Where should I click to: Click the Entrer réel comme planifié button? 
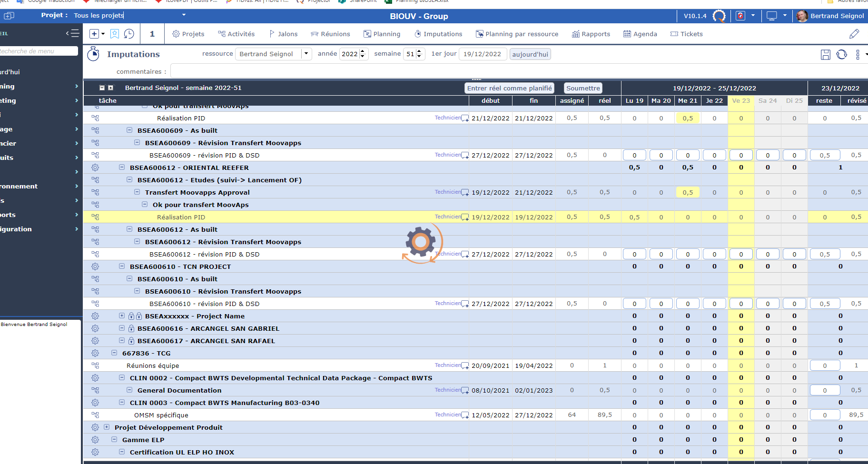(509, 88)
